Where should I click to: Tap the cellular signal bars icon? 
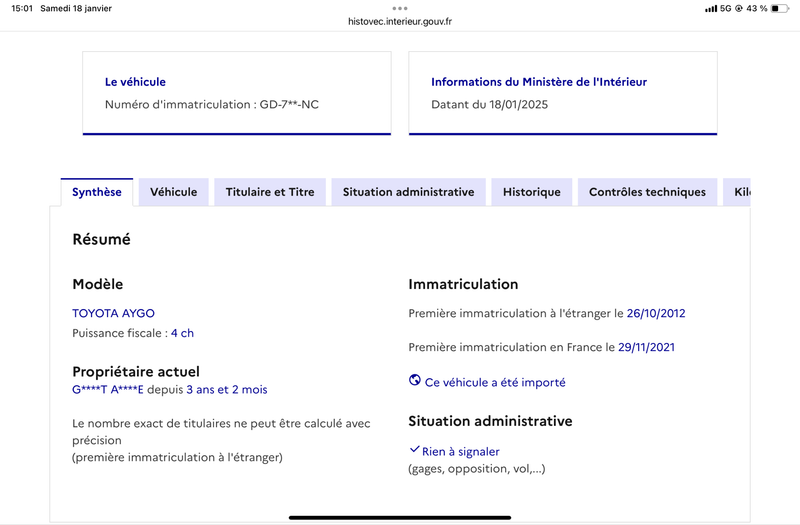point(711,9)
